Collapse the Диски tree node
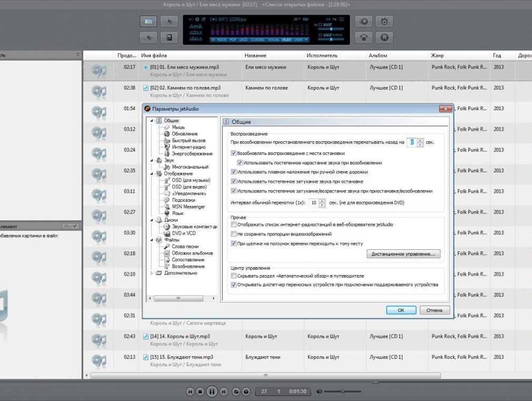 pos(152,220)
